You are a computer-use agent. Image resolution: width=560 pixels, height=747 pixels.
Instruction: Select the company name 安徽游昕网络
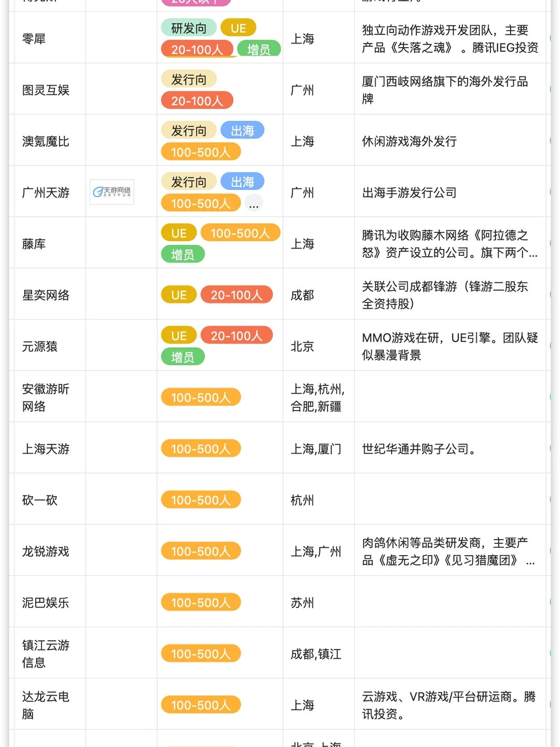(x=46, y=398)
